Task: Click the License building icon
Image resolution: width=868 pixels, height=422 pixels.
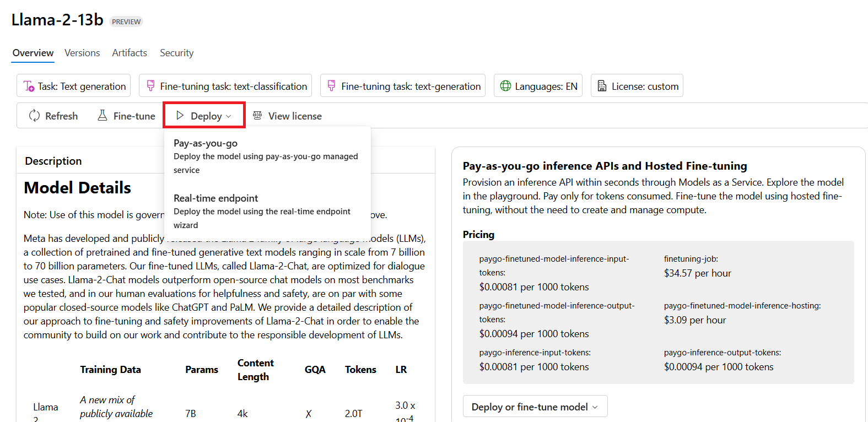Action: tap(602, 86)
